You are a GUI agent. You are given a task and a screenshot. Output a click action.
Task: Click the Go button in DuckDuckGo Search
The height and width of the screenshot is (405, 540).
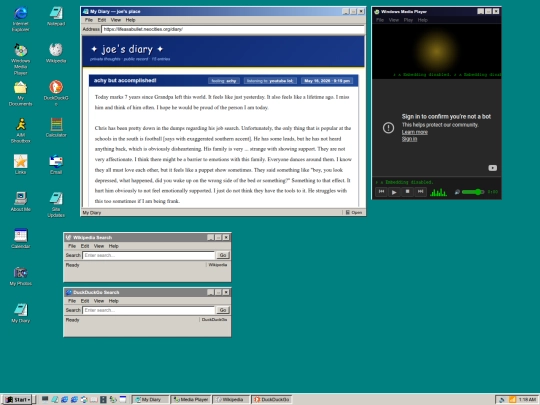223,310
